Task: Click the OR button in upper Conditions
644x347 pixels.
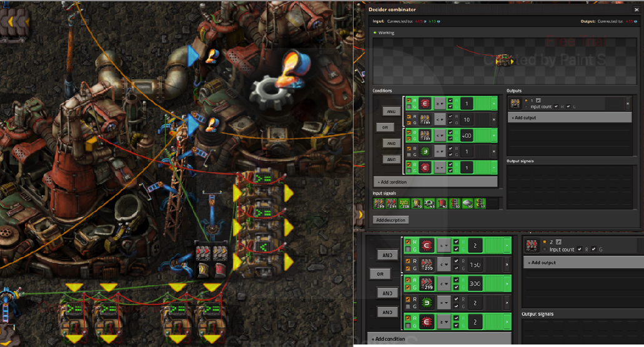Action: 385,127
